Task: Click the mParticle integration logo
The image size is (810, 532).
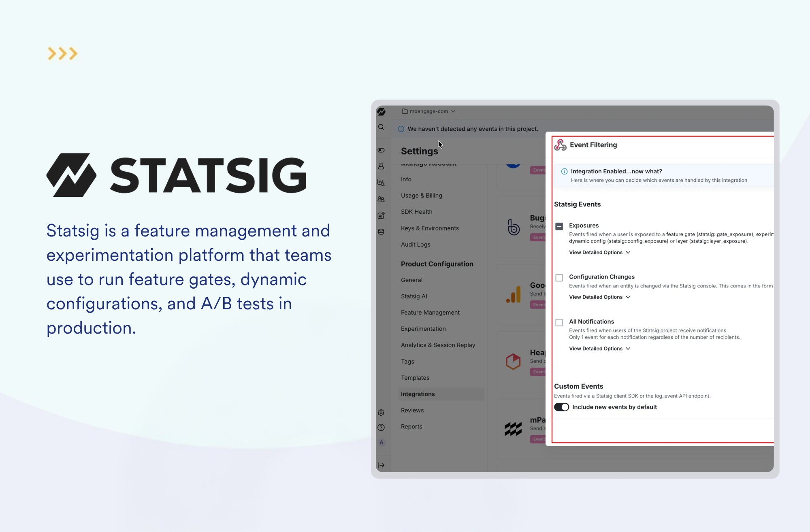Action: point(513,429)
